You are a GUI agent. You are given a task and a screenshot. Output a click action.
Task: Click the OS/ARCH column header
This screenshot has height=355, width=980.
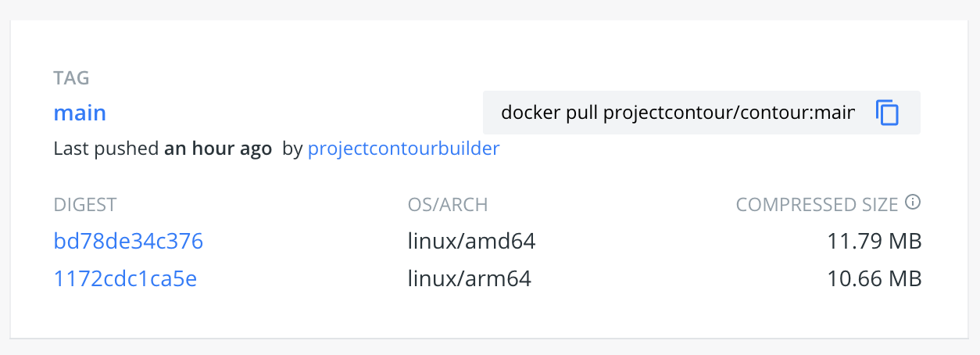tap(447, 205)
